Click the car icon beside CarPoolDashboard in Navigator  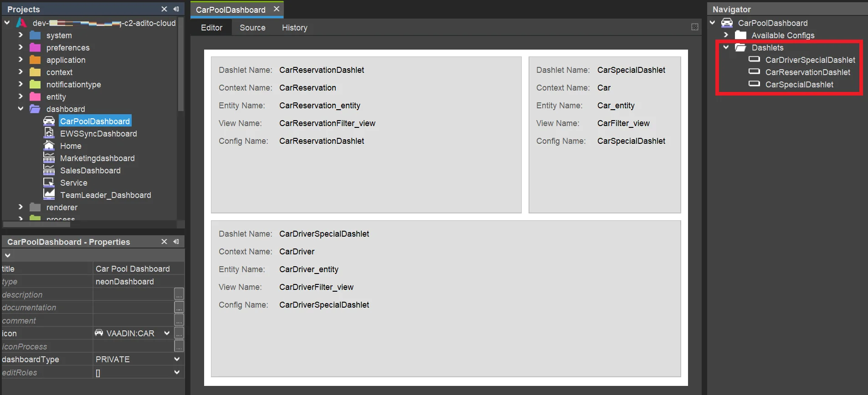click(727, 23)
